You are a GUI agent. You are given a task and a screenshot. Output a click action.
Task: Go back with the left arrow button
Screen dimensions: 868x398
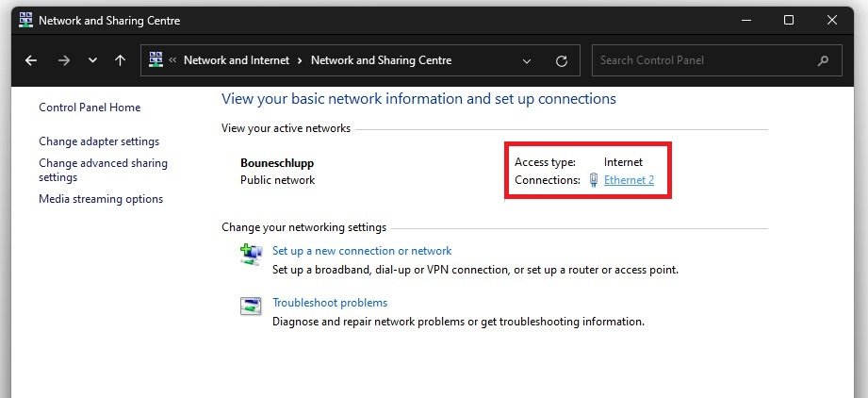(31, 60)
